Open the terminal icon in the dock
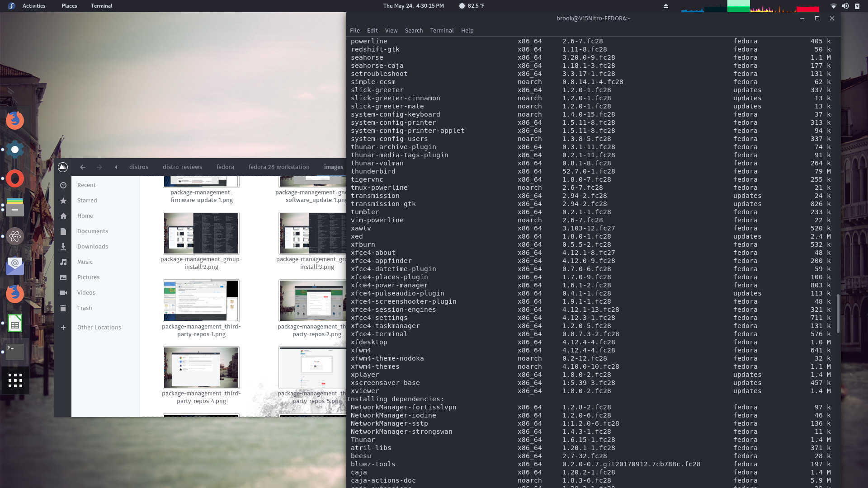 15,352
